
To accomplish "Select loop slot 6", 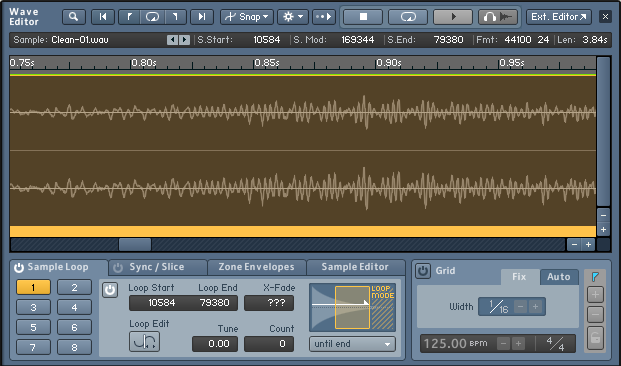I will coord(74,328).
